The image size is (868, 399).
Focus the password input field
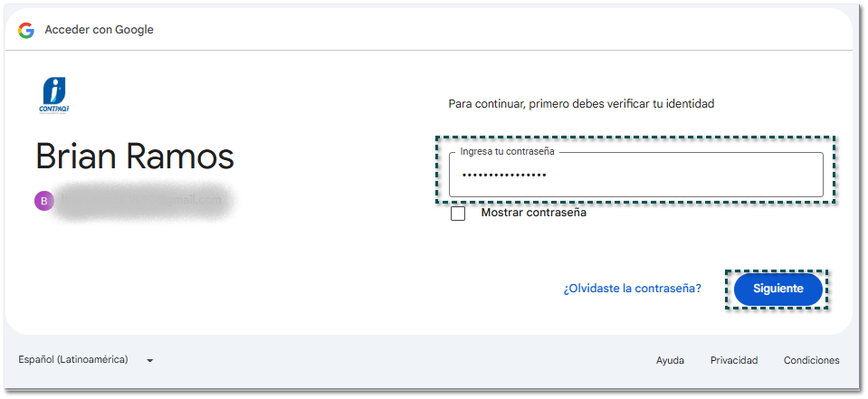(679, 175)
